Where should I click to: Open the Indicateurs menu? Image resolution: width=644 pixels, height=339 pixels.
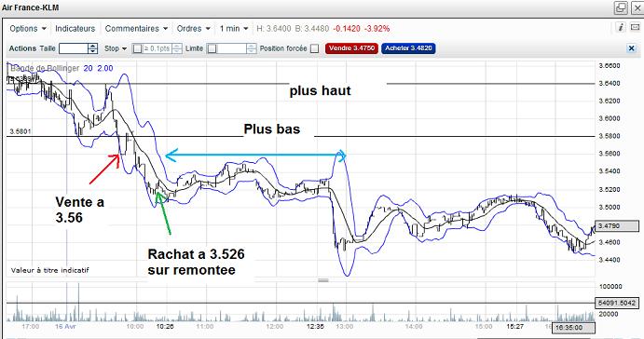[75, 28]
